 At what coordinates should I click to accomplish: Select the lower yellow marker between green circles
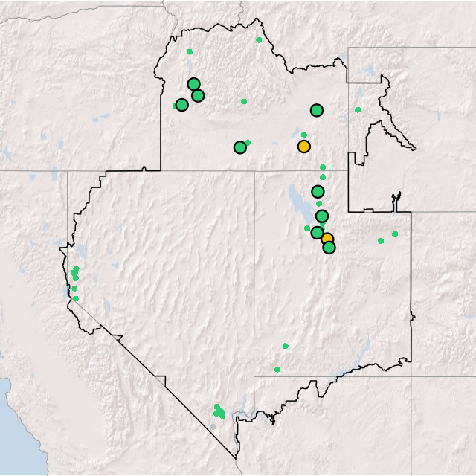[x=327, y=239]
